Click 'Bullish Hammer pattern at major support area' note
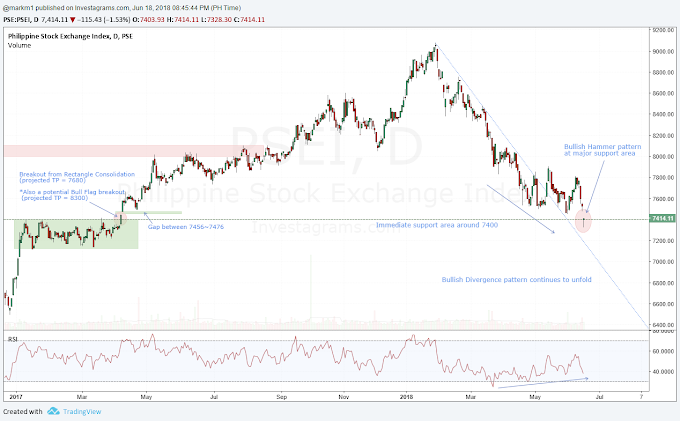 click(x=602, y=150)
